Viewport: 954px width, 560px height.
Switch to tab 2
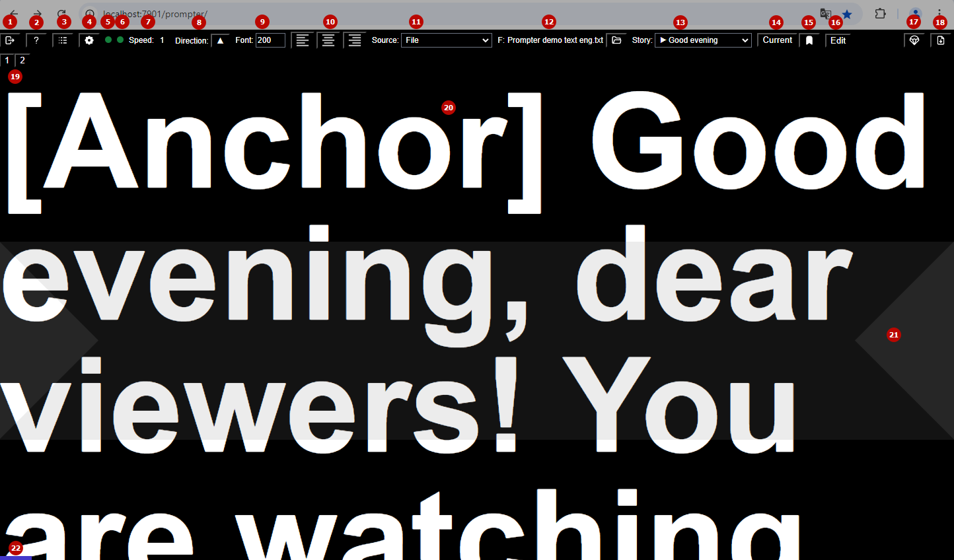click(22, 60)
